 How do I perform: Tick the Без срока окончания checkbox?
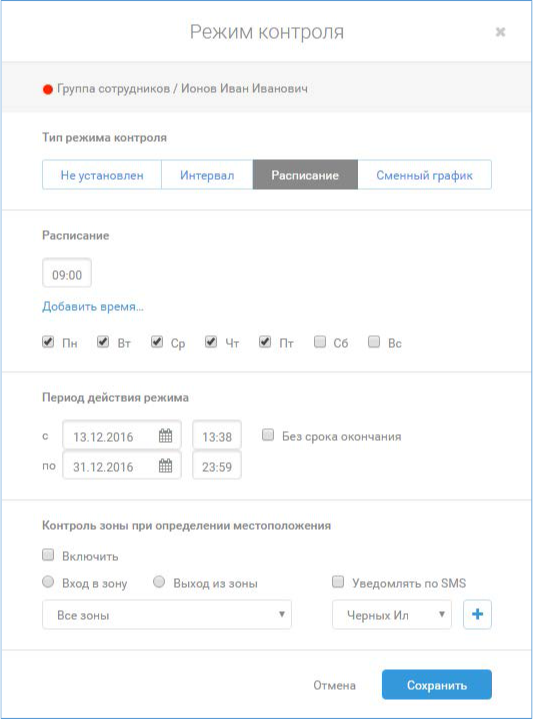[268, 435]
